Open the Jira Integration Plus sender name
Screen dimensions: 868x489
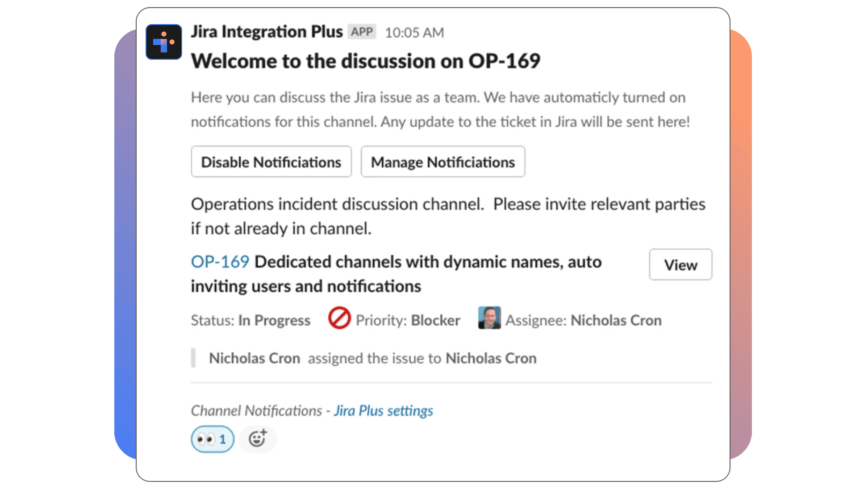[x=267, y=32]
